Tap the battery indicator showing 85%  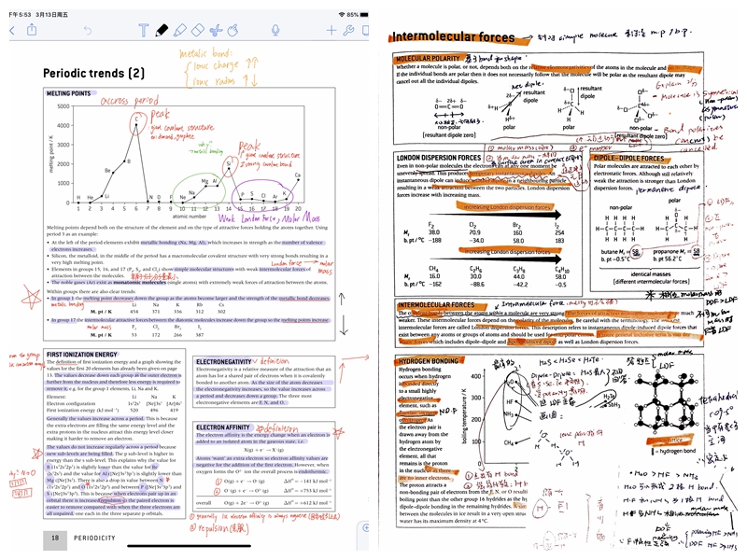(x=364, y=15)
